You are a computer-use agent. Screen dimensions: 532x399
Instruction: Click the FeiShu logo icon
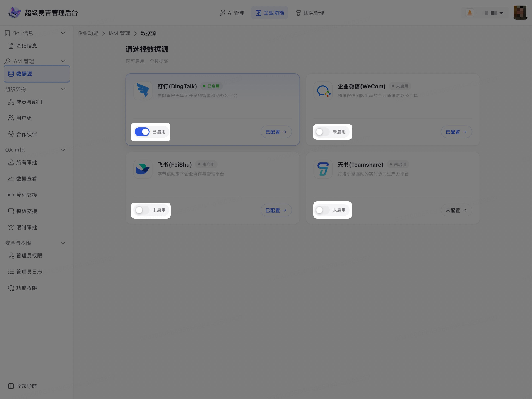(x=143, y=169)
